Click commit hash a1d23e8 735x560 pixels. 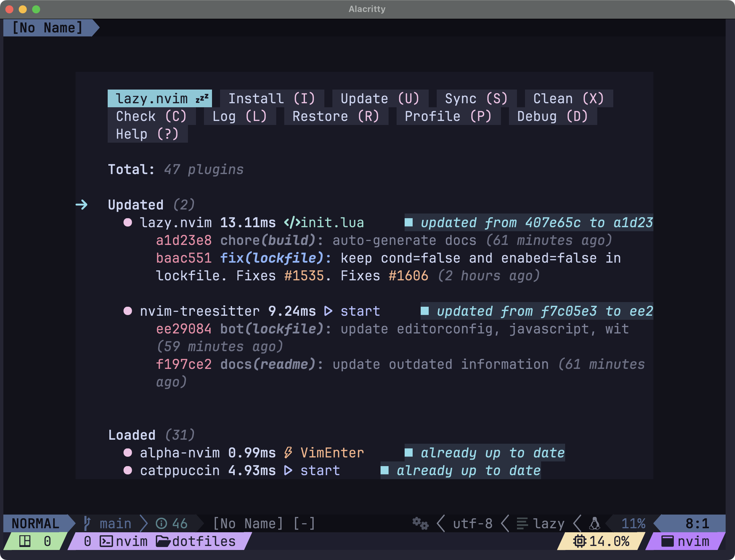pos(184,240)
